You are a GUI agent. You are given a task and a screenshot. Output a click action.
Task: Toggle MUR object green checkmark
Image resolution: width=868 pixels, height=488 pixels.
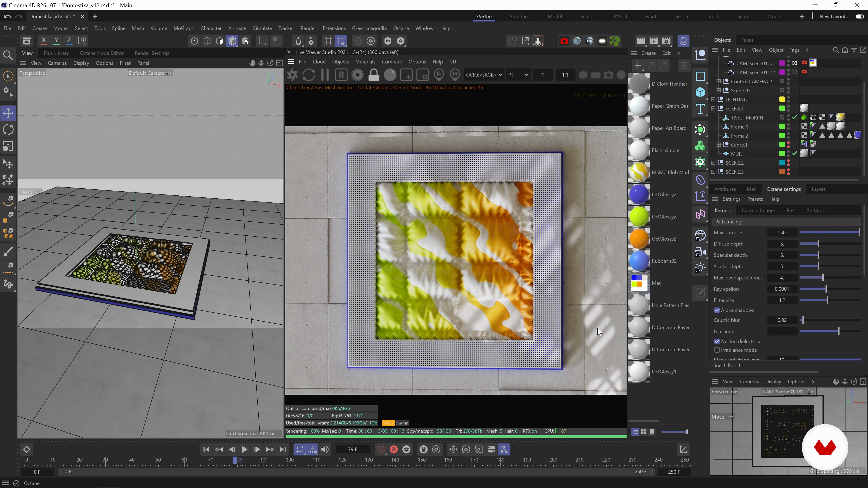795,154
